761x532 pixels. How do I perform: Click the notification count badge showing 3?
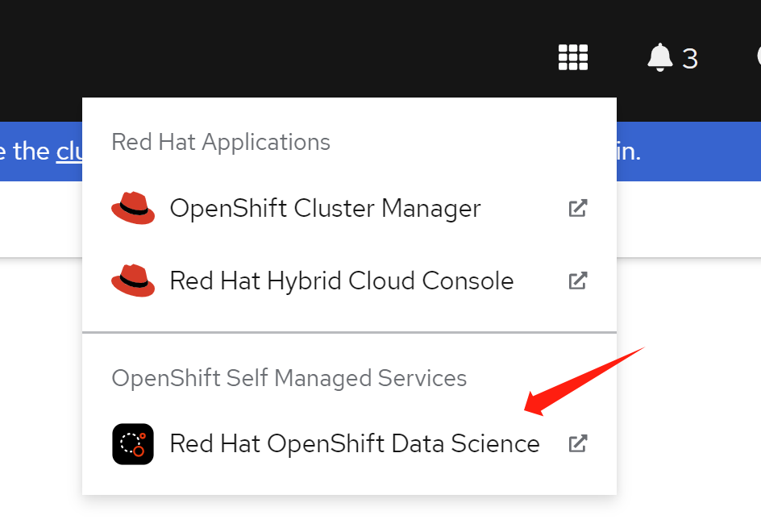tap(690, 58)
